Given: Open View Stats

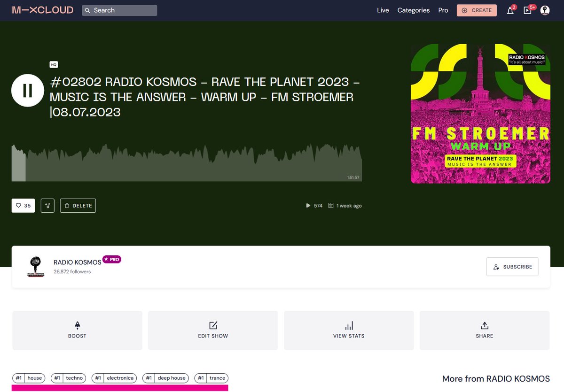Looking at the screenshot, I should 349,331.
